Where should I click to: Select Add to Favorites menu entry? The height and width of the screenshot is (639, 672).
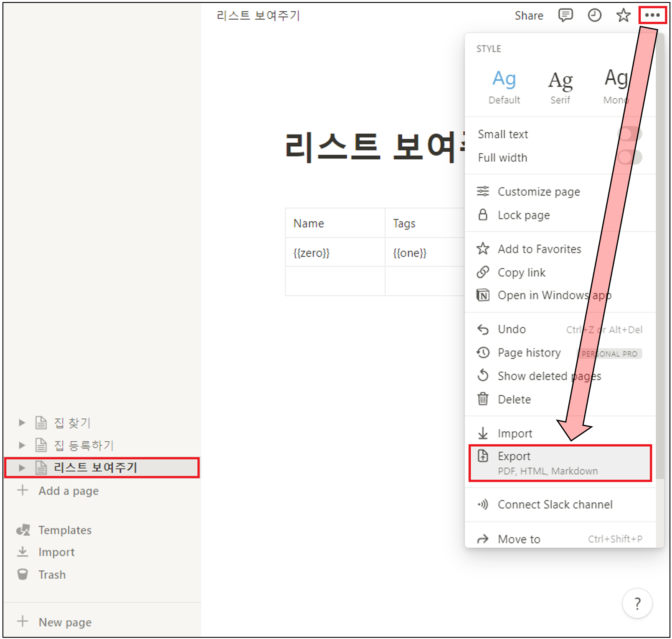560,249
